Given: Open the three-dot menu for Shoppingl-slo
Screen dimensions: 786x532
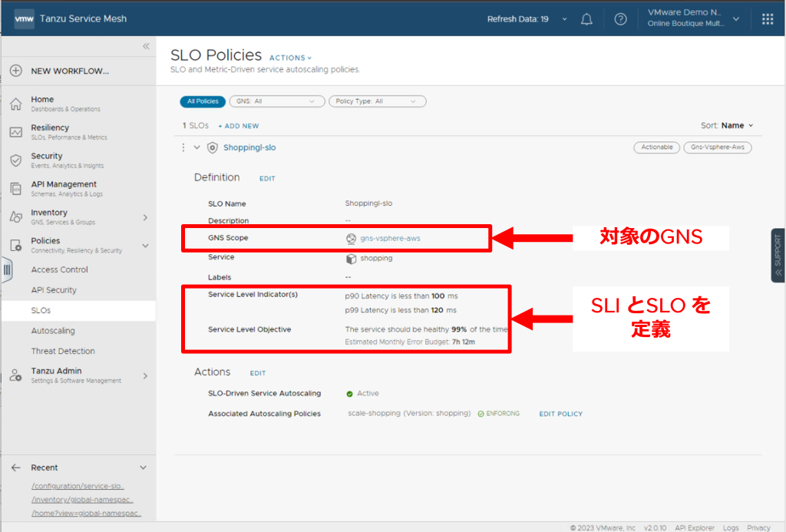Looking at the screenshot, I should pyautogui.click(x=183, y=147).
